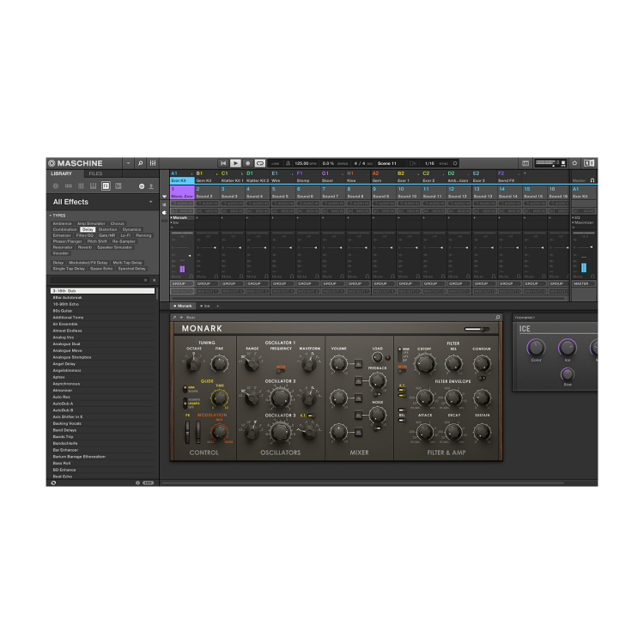Open the All Effects product dropdown
The height and width of the screenshot is (644, 644).
pos(150,202)
